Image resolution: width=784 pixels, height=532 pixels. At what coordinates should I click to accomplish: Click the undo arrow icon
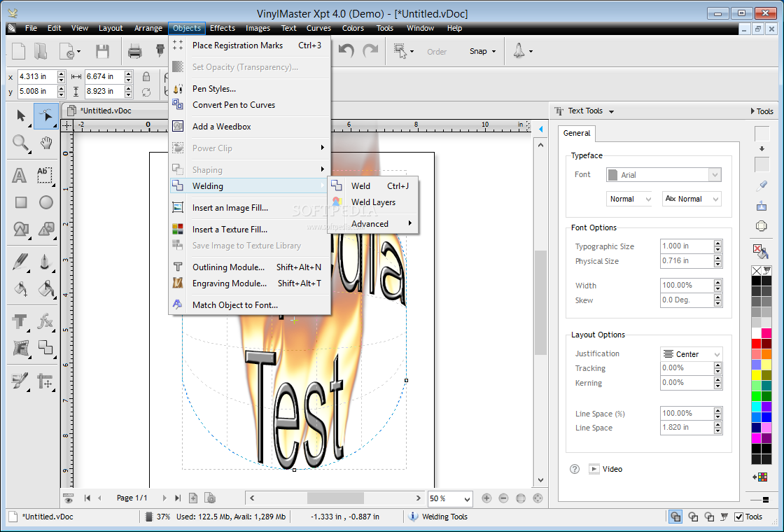346,50
